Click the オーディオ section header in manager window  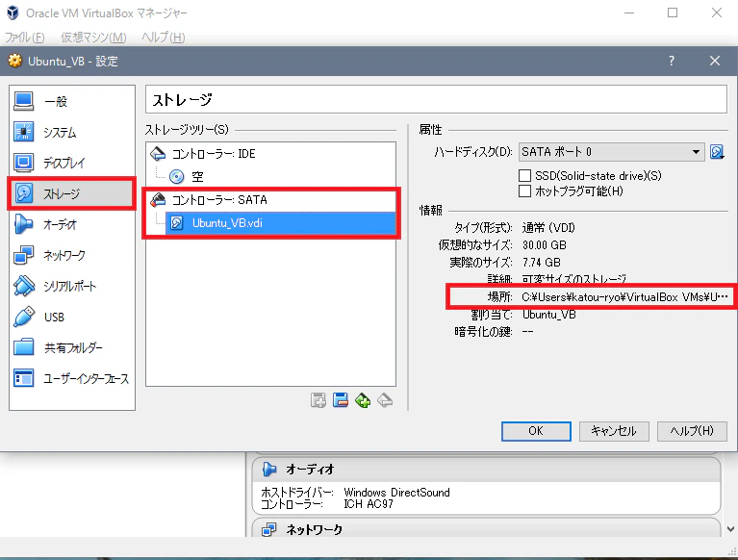point(486,470)
